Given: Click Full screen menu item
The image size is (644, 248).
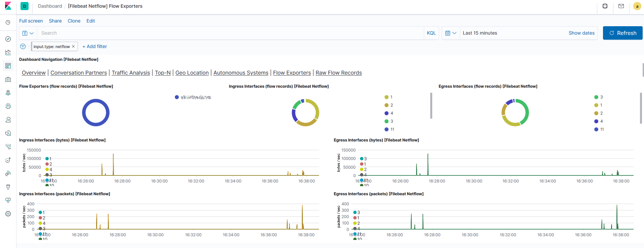Looking at the screenshot, I should point(31,21).
